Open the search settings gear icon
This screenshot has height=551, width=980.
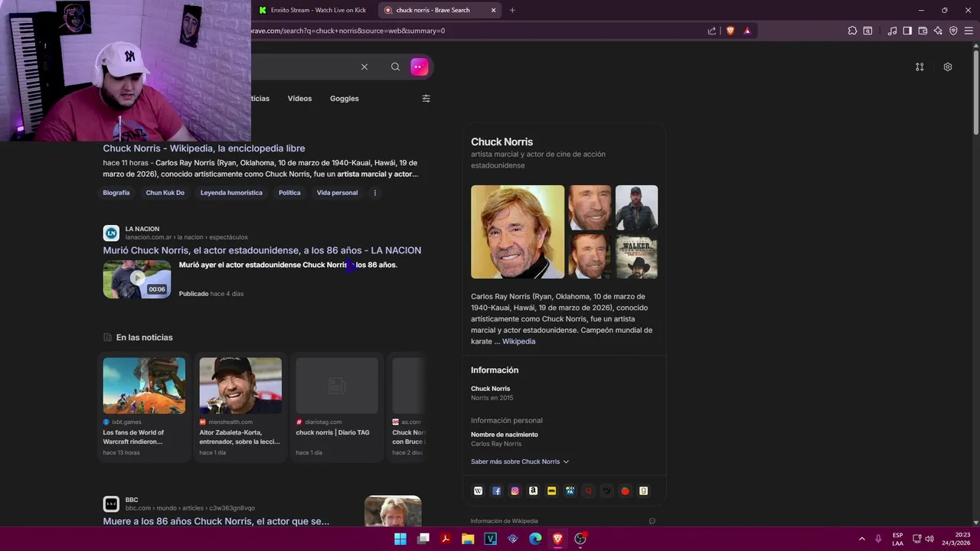tap(948, 67)
